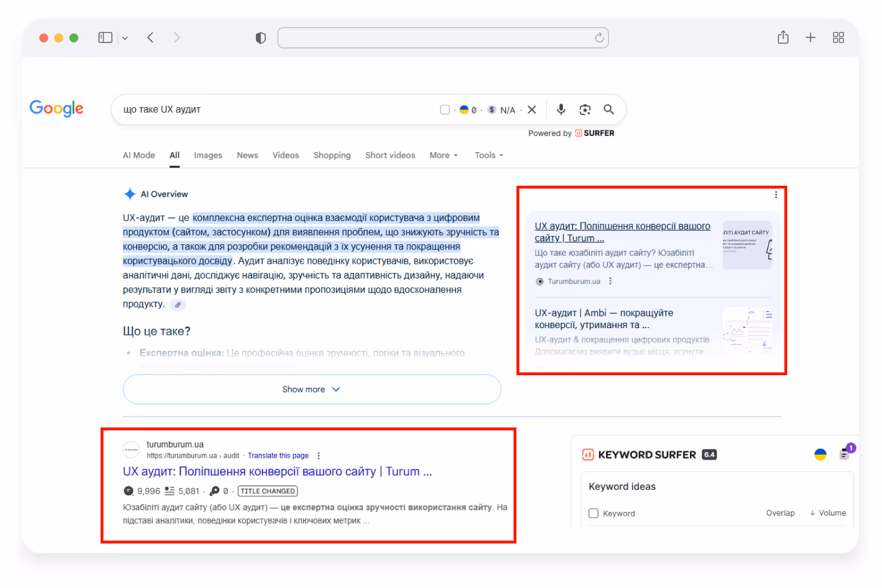882x588 pixels.
Task: Focus the browser address bar
Action: point(443,38)
